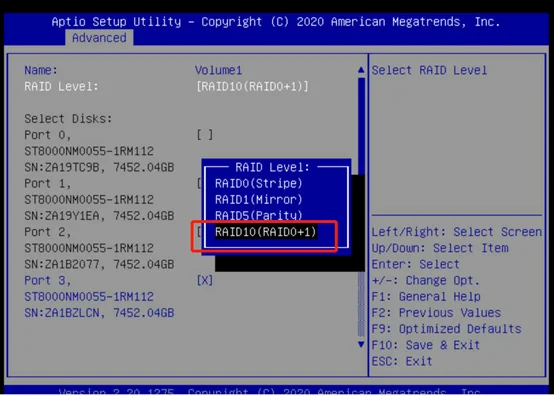
Task: Click ST8000NM0055-1RM112 model under Port 3
Action: point(89,297)
